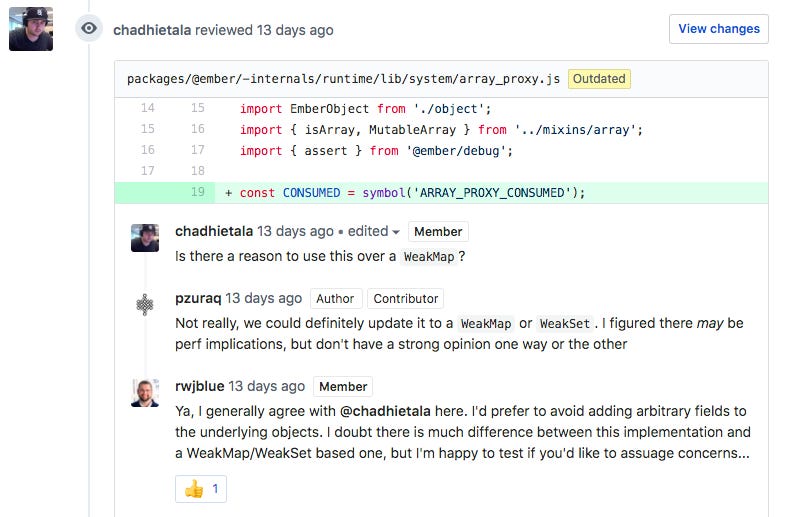
Task: Click the Author badge next to pzuraq
Action: tap(335, 298)
